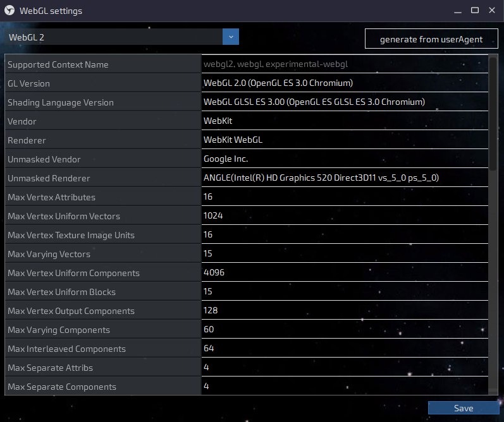This screenshot has width=504, height=422.
Task: Edit Max Vertex Uniform Vectors value 1024
Action: [345, 215]
